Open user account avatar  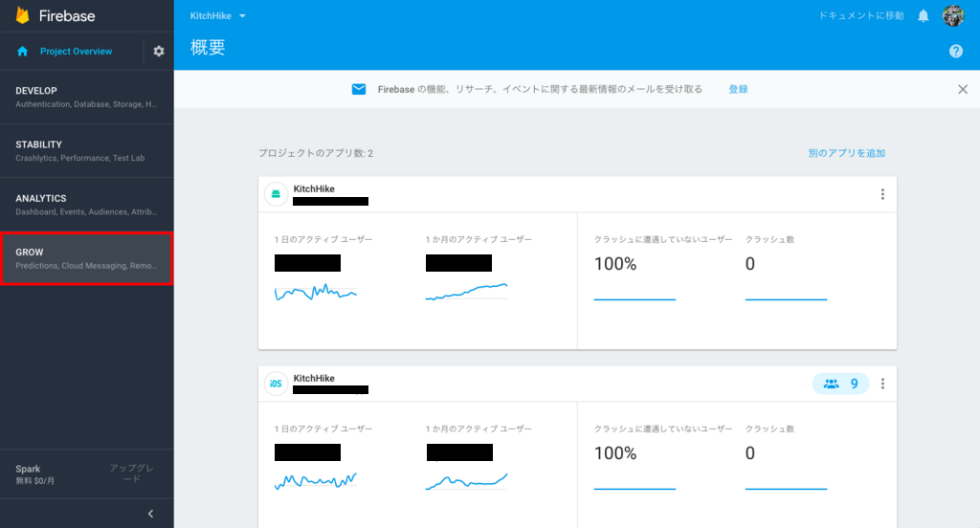[x=953, y=15]
